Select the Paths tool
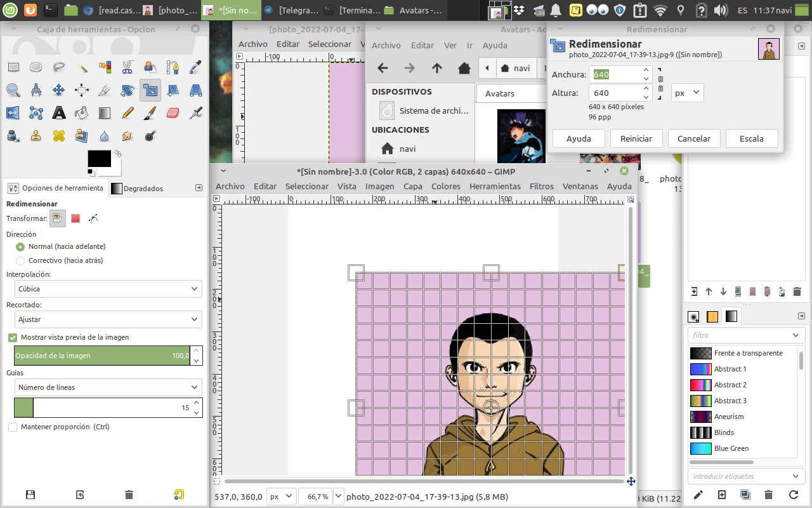The height and width of the screenshot is (508, 812). click(x=173, y=67)
